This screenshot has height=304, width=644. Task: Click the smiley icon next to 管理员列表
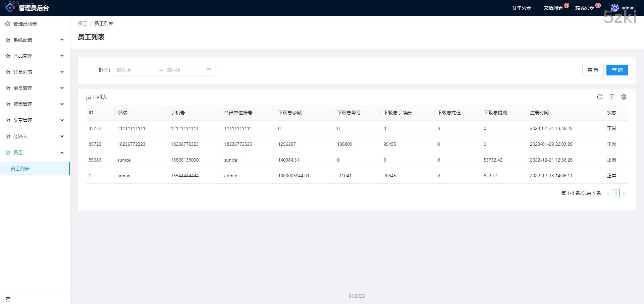click(8, 24)
